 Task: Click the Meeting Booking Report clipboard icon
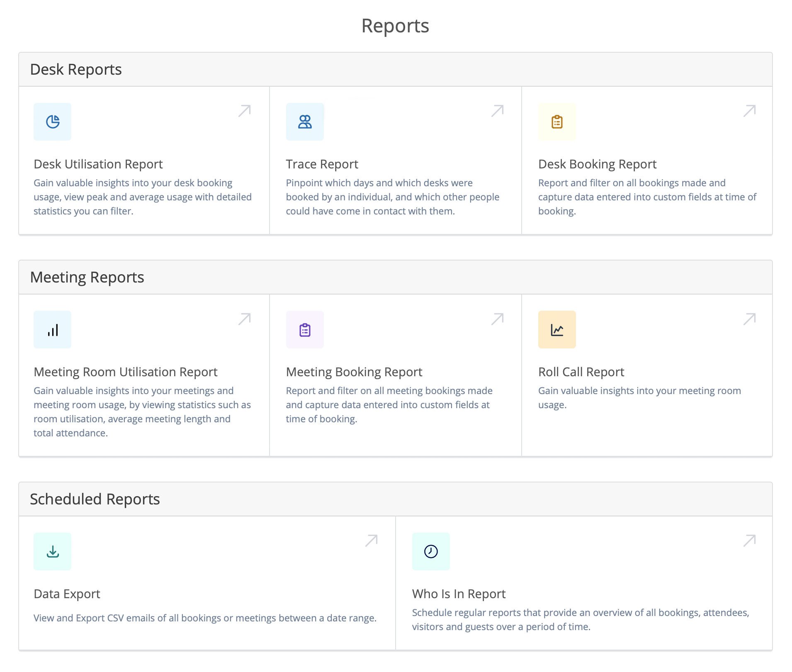coord(305,329)
